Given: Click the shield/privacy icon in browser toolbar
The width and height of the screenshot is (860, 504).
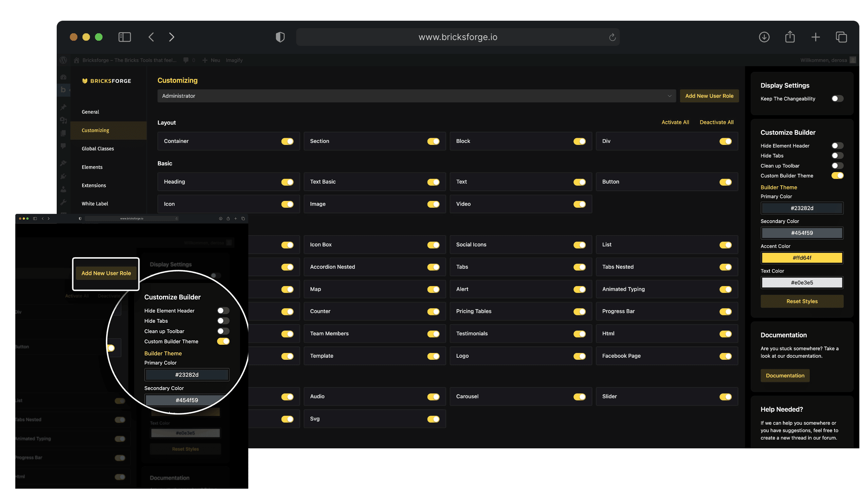Looking at the screenshot, I should point(280,37).
